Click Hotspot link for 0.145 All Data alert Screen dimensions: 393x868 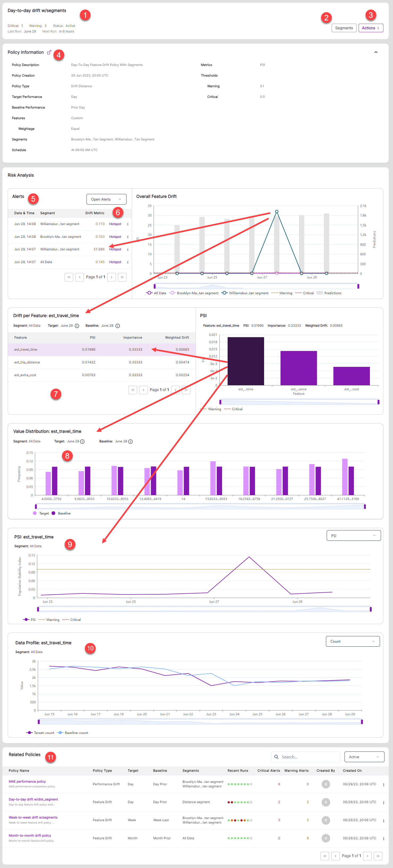[x=115, y=262]
